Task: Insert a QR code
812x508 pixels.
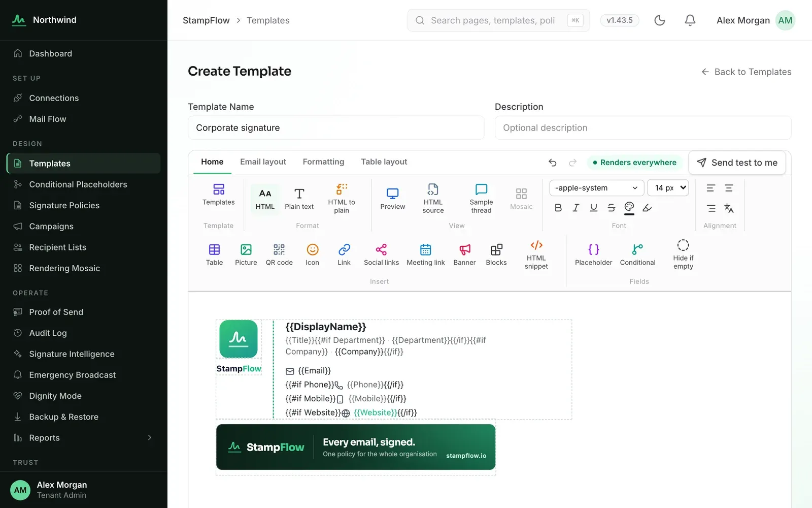Action: [279, 255]
